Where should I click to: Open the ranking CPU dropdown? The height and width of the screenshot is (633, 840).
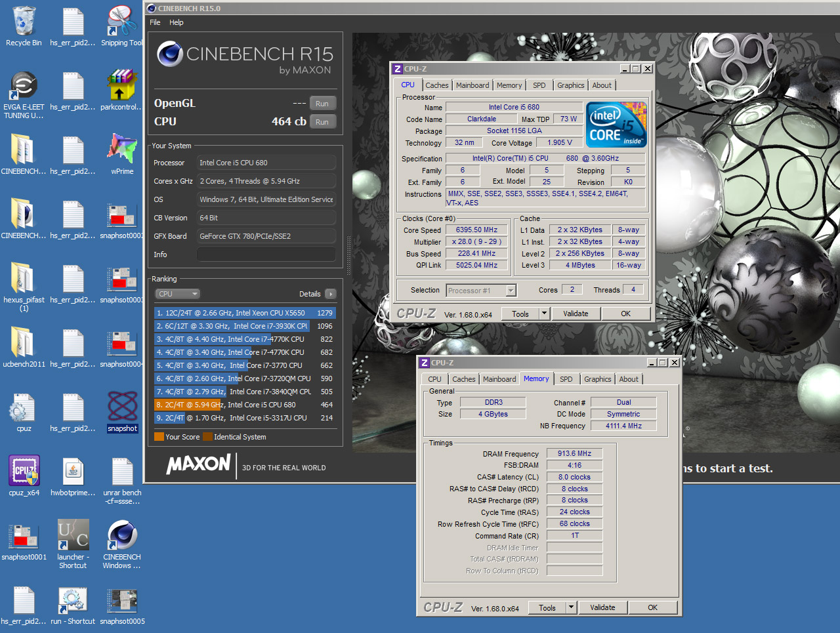pos(177,294)
